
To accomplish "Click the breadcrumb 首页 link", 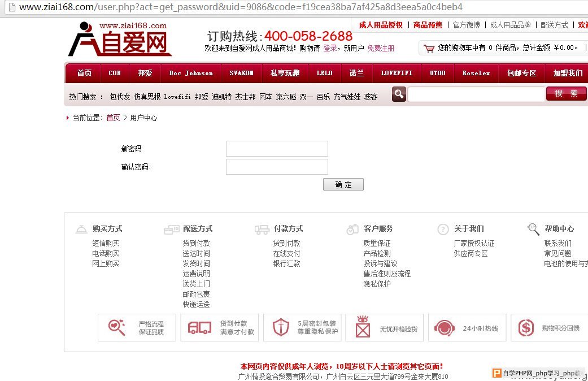I will coord(113,118).
